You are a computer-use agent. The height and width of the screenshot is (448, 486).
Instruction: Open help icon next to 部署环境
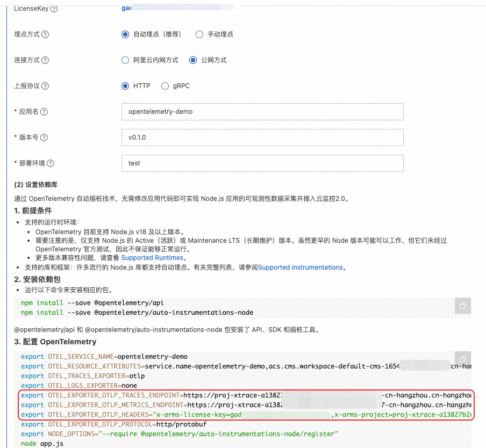[x=51, y=163]
